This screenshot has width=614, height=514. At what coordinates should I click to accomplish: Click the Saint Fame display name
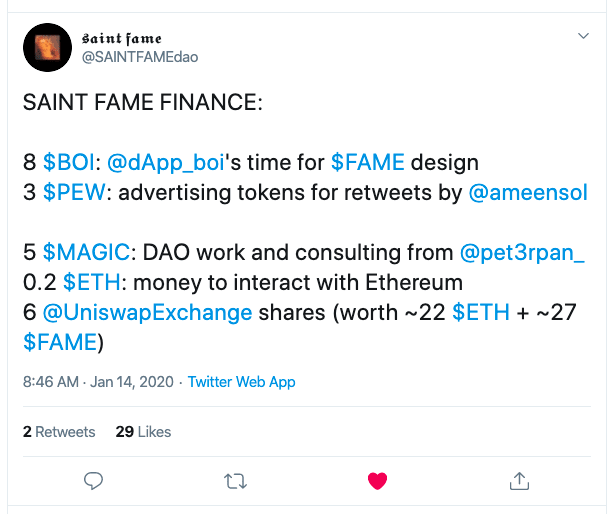click(121, 38)
